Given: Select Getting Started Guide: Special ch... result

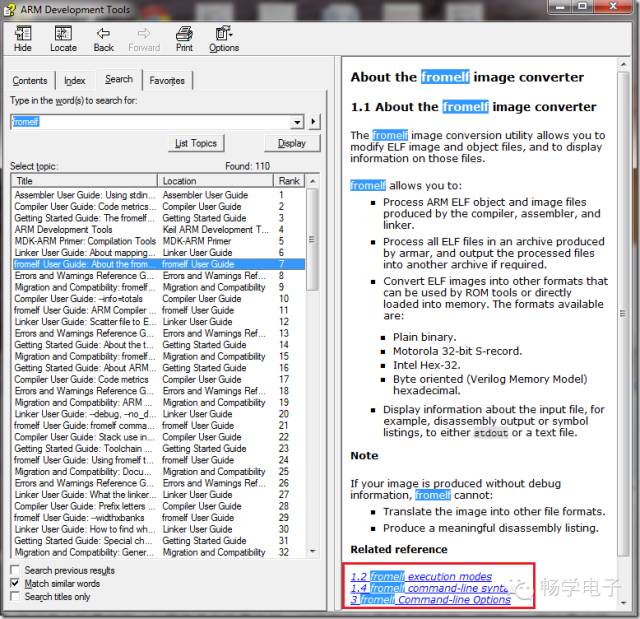Looking at the screenshot, I should coord(158,540).
